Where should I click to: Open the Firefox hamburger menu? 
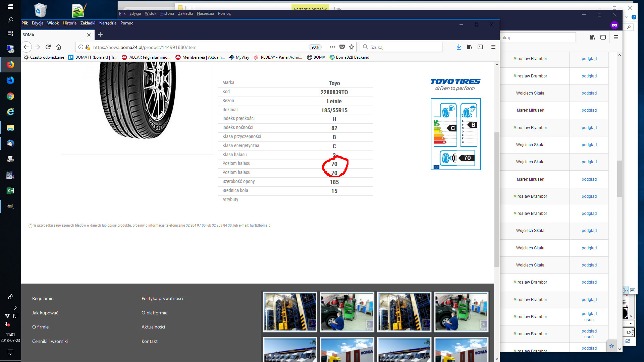click(493, 47)
